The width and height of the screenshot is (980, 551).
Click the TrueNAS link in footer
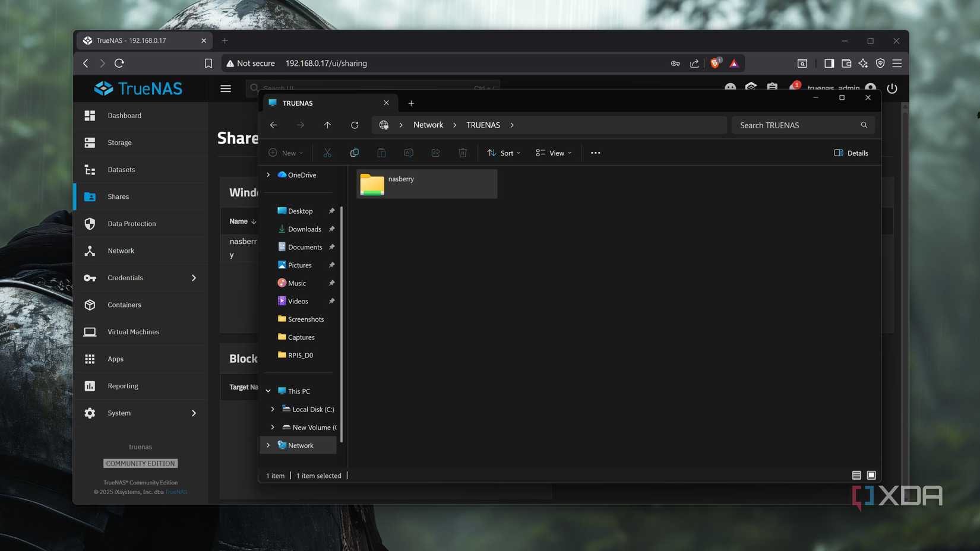tap(176, 492)
